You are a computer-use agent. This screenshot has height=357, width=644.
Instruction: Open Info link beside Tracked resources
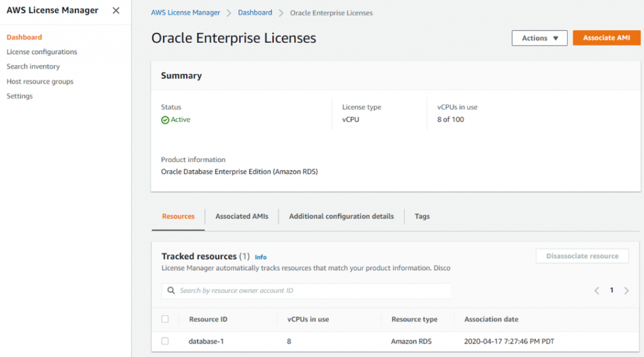pyautogui.click(x=260, y=257)
